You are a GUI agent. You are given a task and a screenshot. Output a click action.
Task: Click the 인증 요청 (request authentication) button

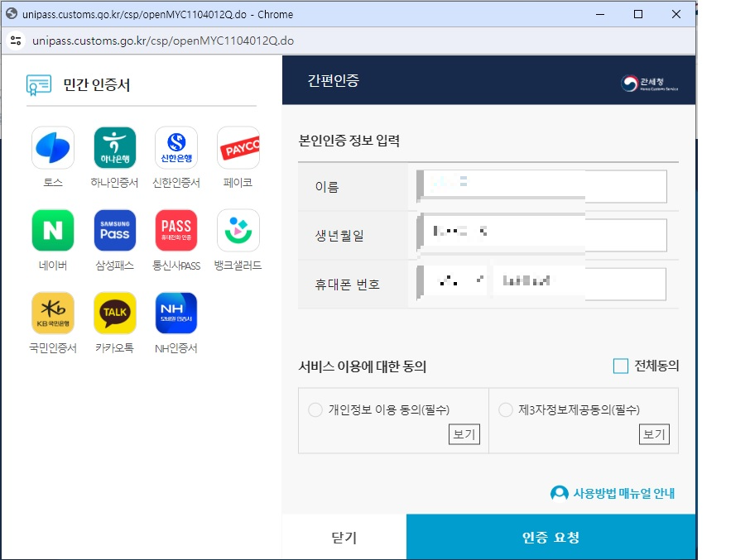tap(551, 537)
